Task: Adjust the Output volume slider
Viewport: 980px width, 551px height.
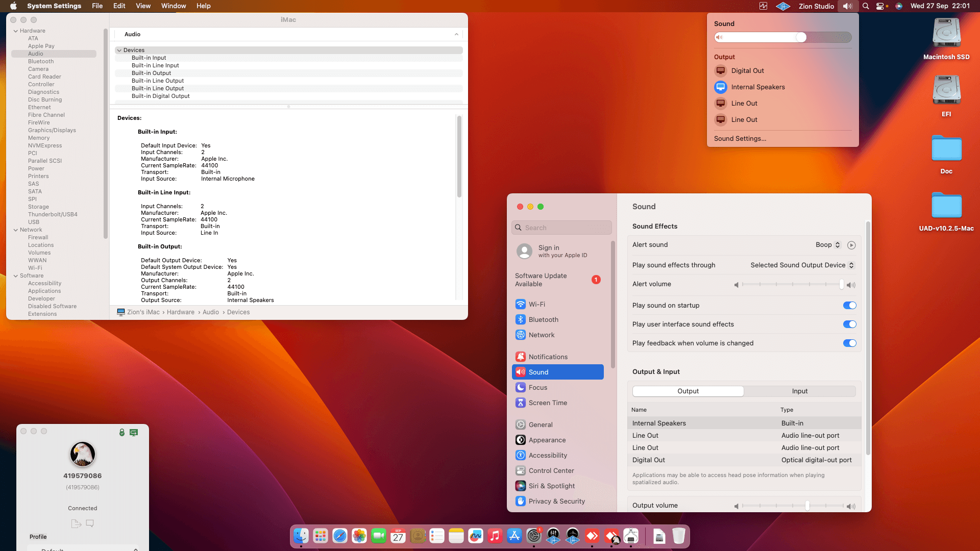Action: click(x=792, y=506)
